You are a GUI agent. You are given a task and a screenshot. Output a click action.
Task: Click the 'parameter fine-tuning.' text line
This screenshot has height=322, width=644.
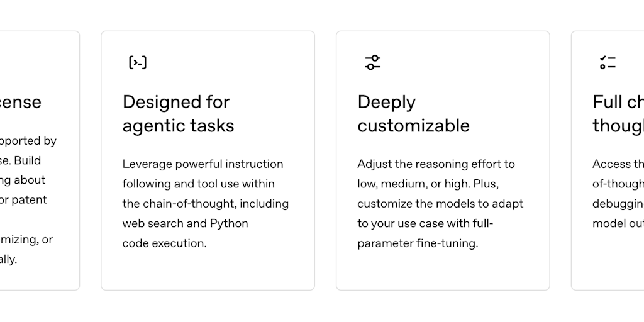click(418, 243)
